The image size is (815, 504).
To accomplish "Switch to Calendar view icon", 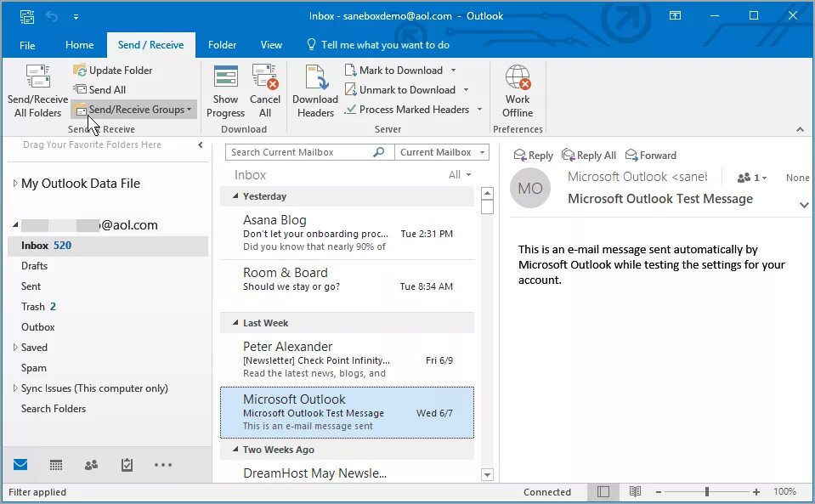I will (56, 465).
